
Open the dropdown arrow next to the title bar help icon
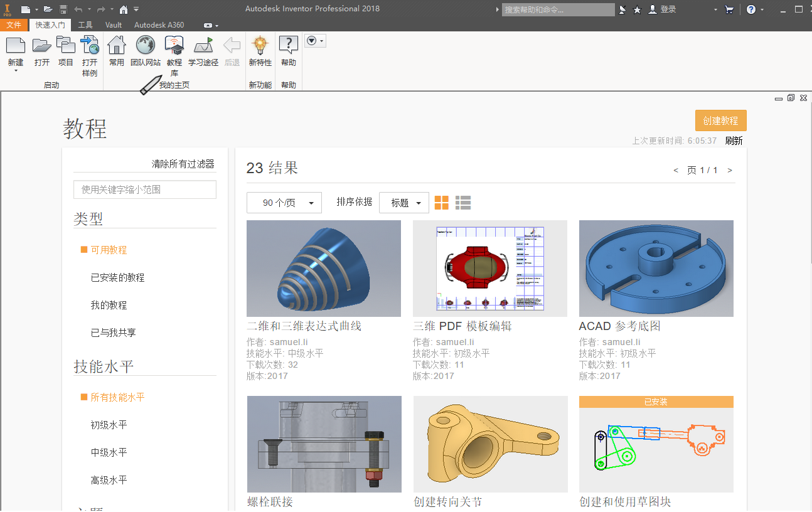[762, 10]
